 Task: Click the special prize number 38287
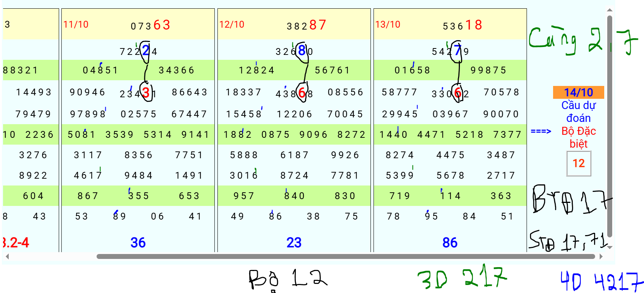click(x=306, y=25)
